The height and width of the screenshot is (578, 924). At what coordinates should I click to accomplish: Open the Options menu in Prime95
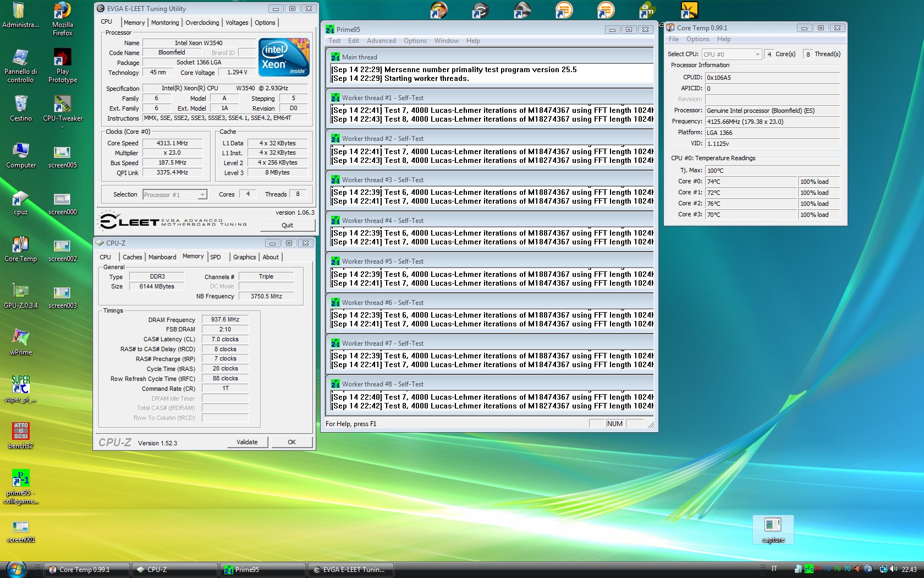415,41
